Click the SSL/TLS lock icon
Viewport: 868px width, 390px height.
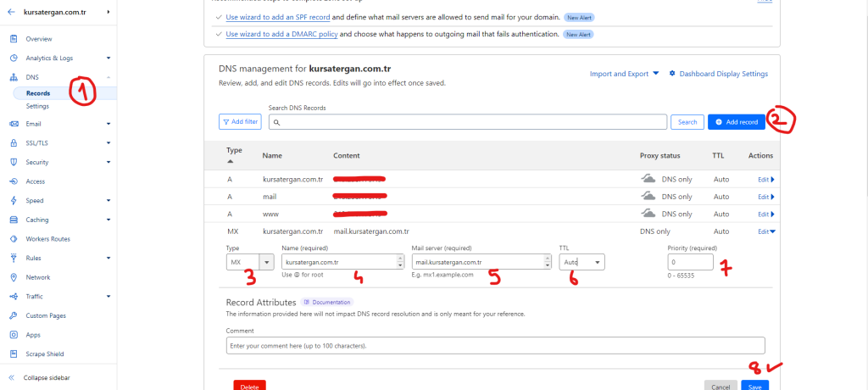(x=14, y=143)
